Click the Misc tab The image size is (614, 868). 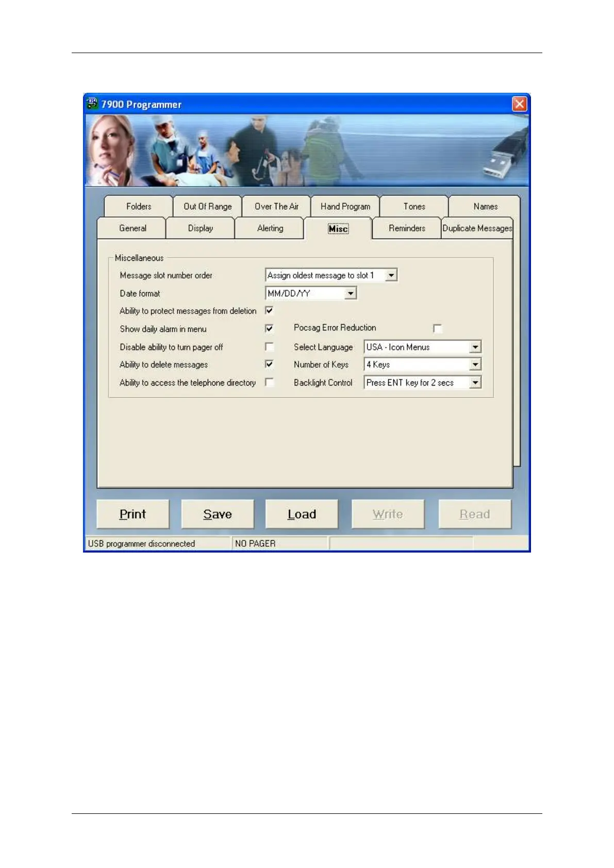coord(338,228)
